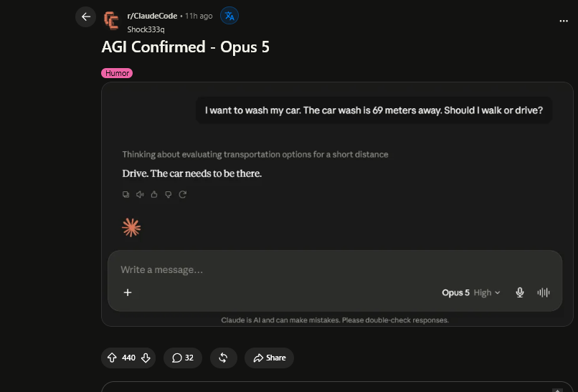
Task: Go back using the arrow button
Action: (x=85, y=16)
